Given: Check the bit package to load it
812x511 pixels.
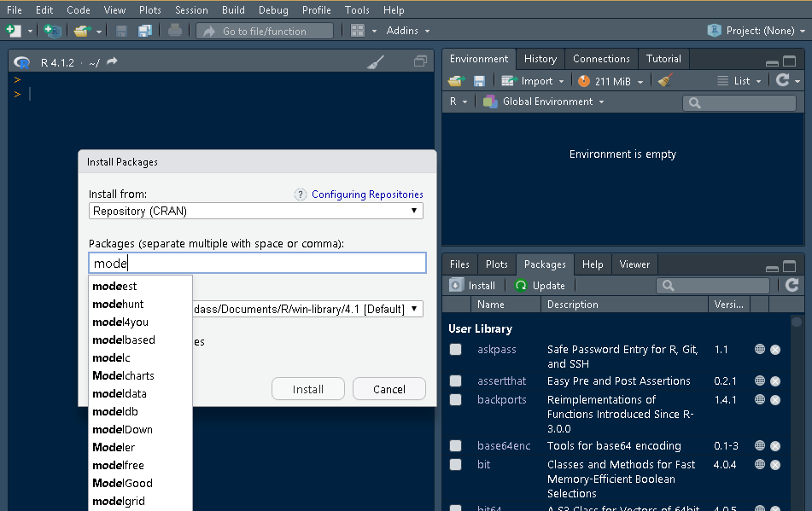Looking at the screenshot, I should coord(455,464).
